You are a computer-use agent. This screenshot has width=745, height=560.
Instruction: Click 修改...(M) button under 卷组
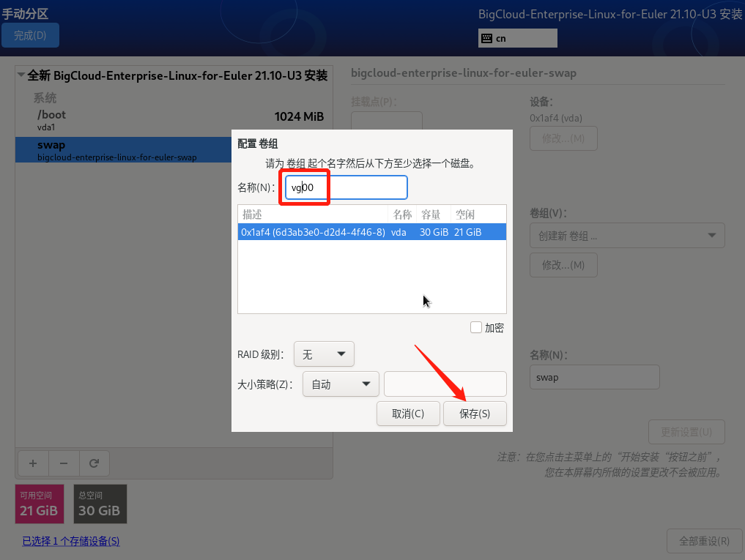(563, 265)
